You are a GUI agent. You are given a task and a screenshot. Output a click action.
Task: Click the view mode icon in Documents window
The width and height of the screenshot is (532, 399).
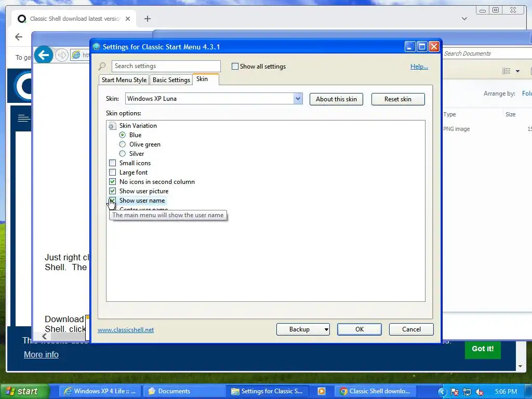(506, 71)
